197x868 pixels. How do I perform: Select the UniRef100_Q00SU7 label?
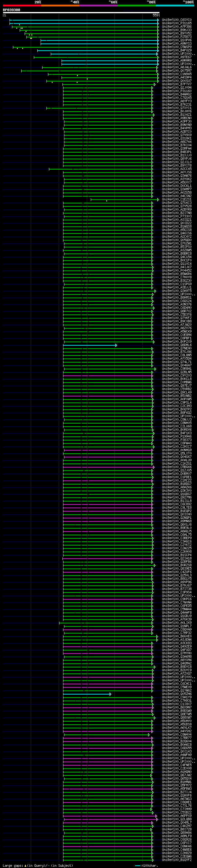click(177, 81)
